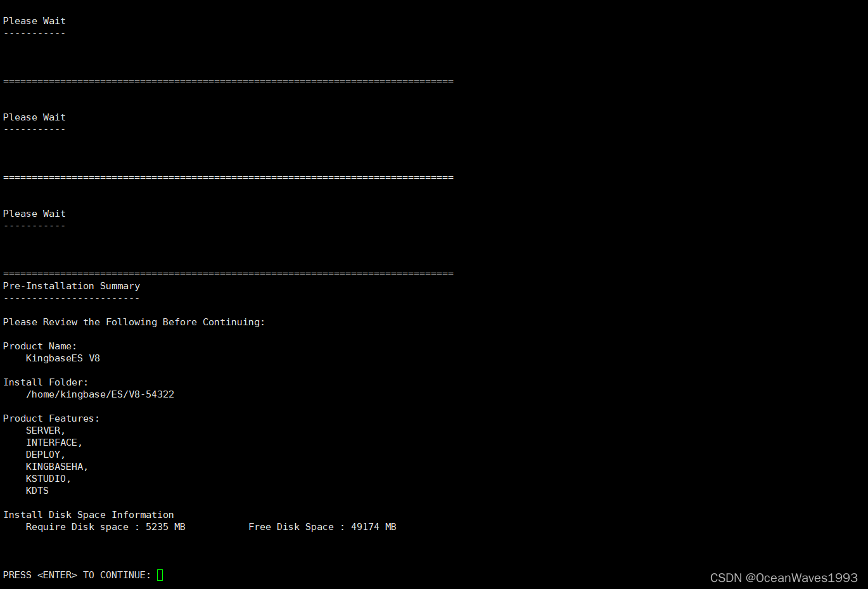Select the path '/home/kingbase/ES/V8-54322'

pos(100,394)
